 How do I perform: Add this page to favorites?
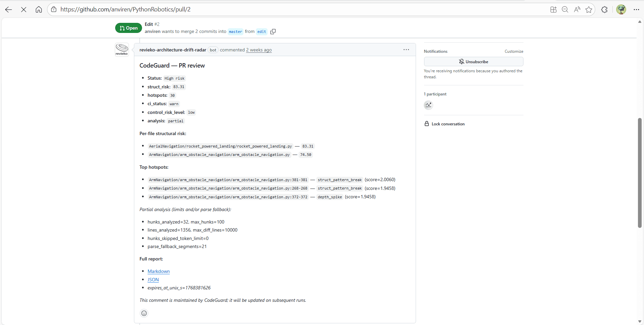click(x=589, y=9)
